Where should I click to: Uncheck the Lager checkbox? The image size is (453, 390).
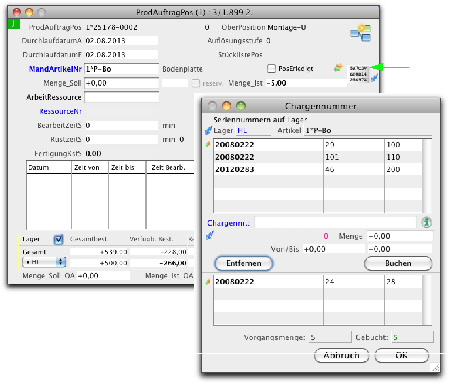[58, 239]
